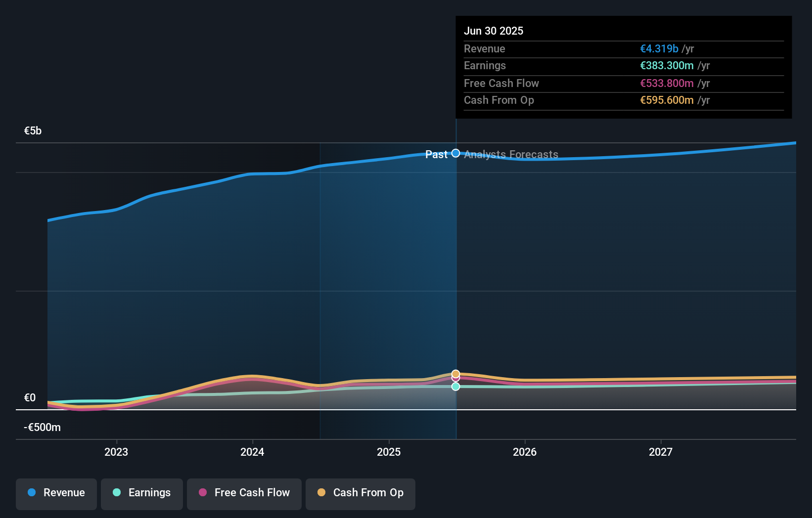
Task: Select the Past section of the chart
Action: 437,155
